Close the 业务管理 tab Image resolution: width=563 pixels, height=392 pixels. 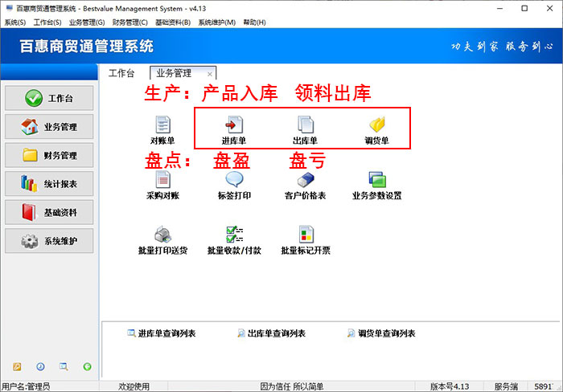coord(210,74)
